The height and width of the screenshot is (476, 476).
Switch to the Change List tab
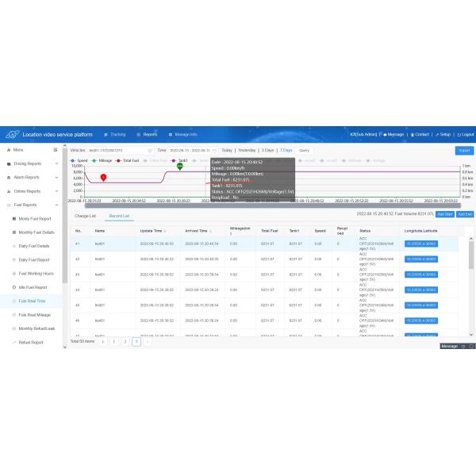[x=85, y=215]
